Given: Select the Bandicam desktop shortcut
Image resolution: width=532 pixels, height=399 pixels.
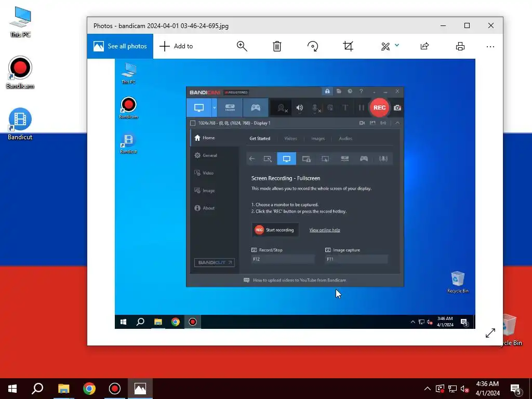Looking at the screenshot, I should click(20, 73).
